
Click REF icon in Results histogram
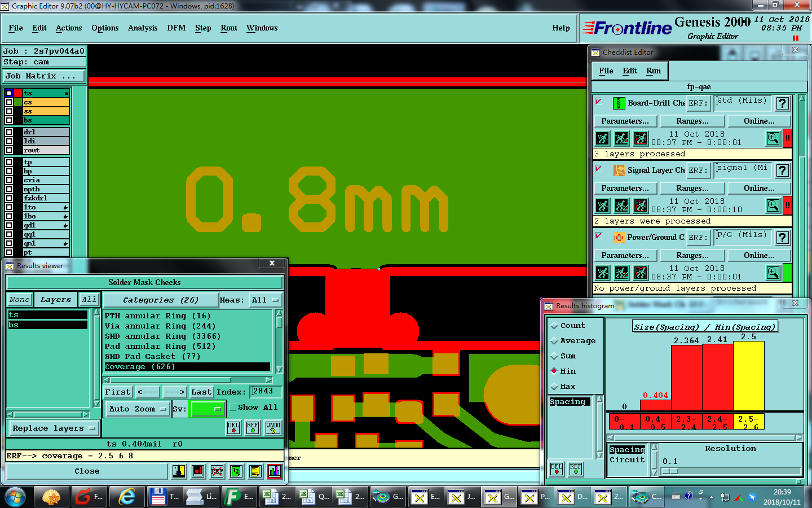click(x=576, y=469)
